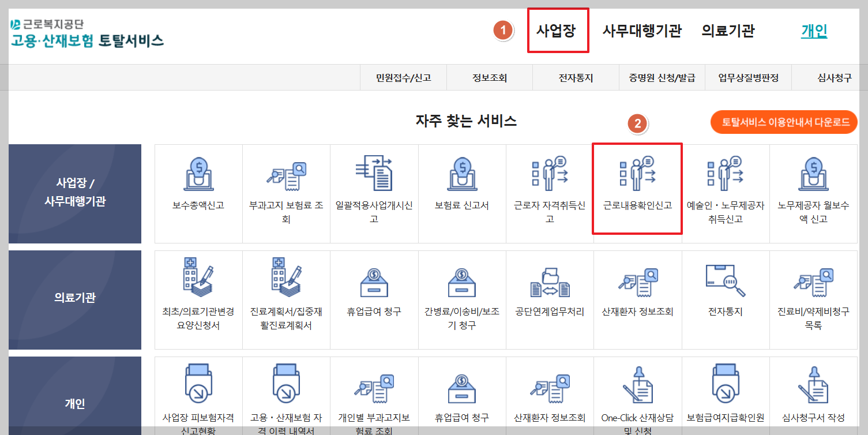Open the 개인 link at top right
868x435 pixels.
point(813,31)
